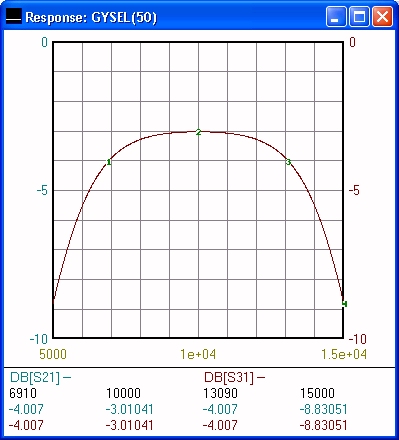399x440 pixels.
Task: Click the DB[S31] trace label
Action: pyautogui.click(x=229, y=377)
